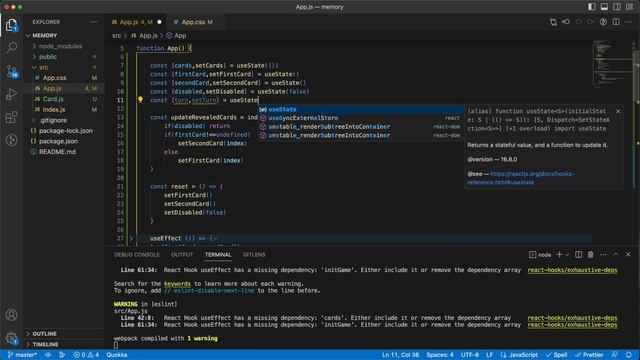Click Ln 11, Col 36 cursor position
Image resolution: width=640 pixels, height=360 pixels.
point(400,355)
